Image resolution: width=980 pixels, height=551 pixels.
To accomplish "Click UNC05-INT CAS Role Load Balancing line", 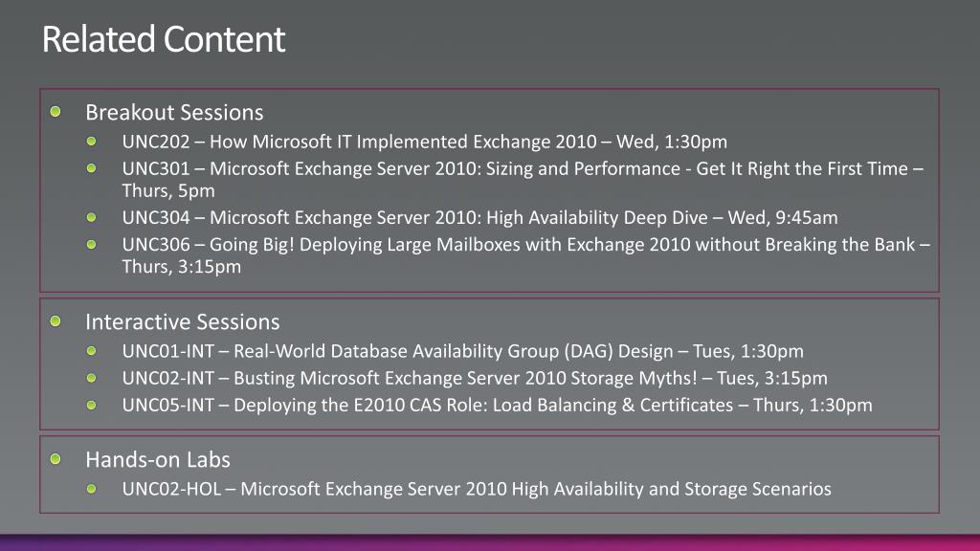I will coord(497,405).
